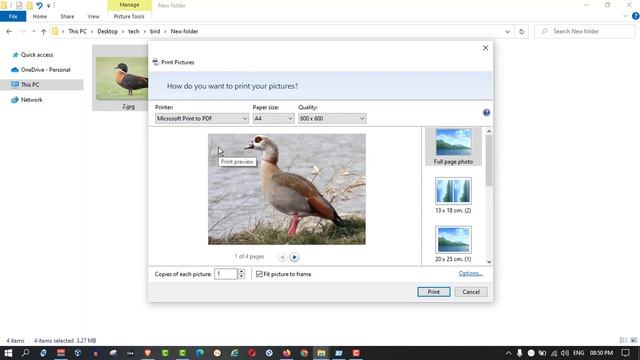Click the Manage contextual tab
This screenshot has width=640, height=360.
pos(129,5)
